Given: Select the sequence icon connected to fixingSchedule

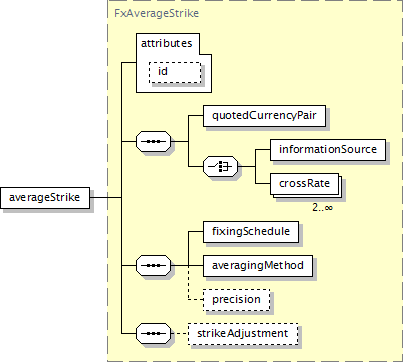Looking at the screenshot, I should [x=154, y=265].
